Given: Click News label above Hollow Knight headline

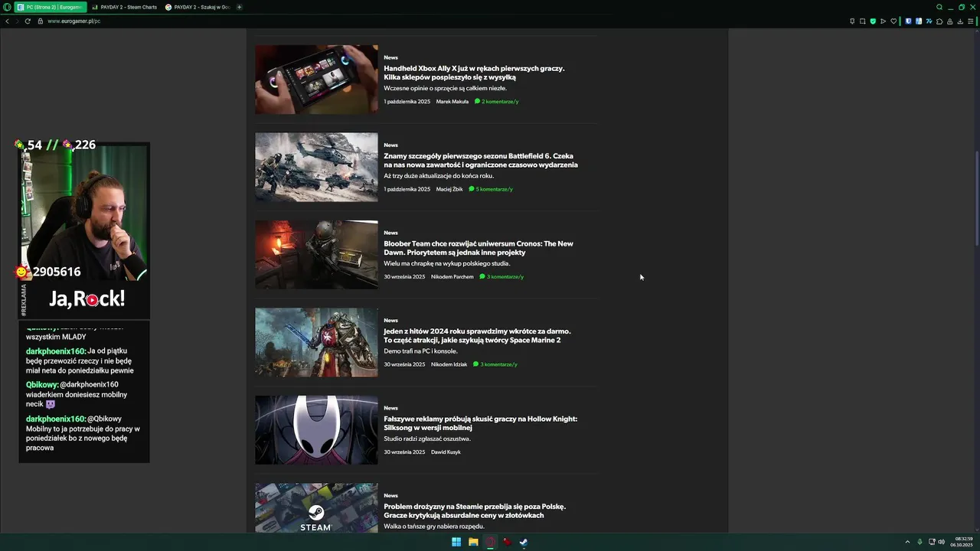Looking at the screenshot, I should pyautogui.click(x=390, y=408).
